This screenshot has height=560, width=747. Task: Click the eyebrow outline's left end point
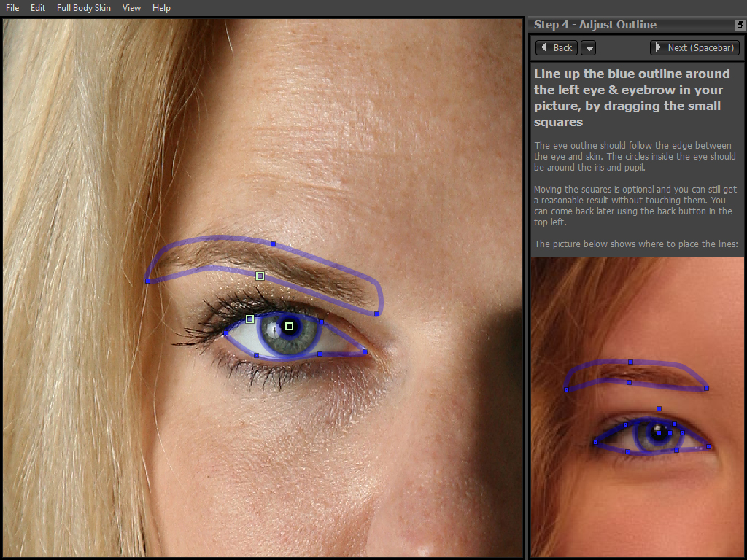[x=147, y=281]
